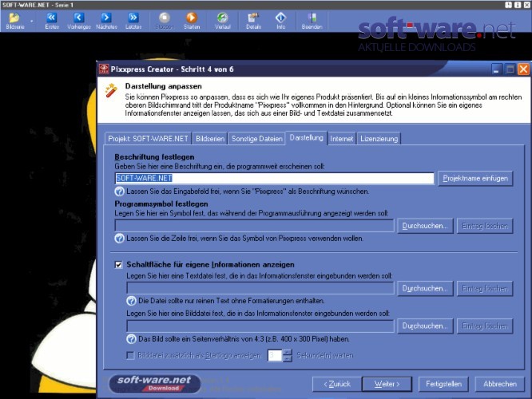Open the Sonstige Dateien tab
The image size is (532, 399).
257,139
